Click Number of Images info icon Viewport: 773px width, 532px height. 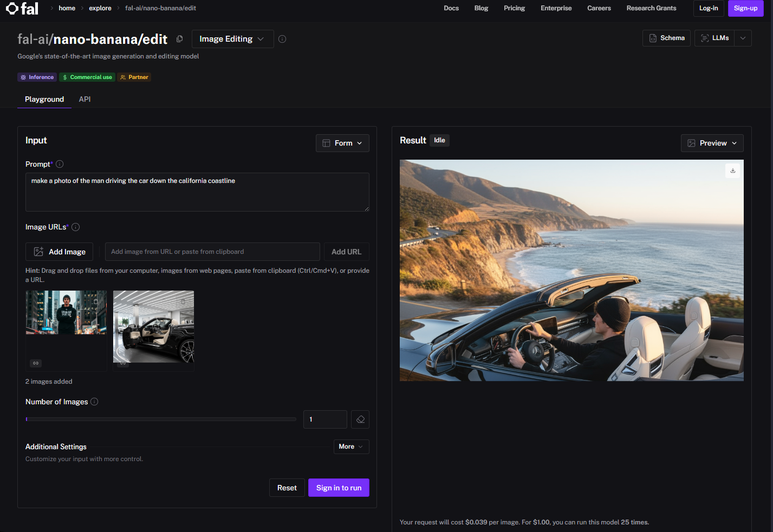(94, 402)
